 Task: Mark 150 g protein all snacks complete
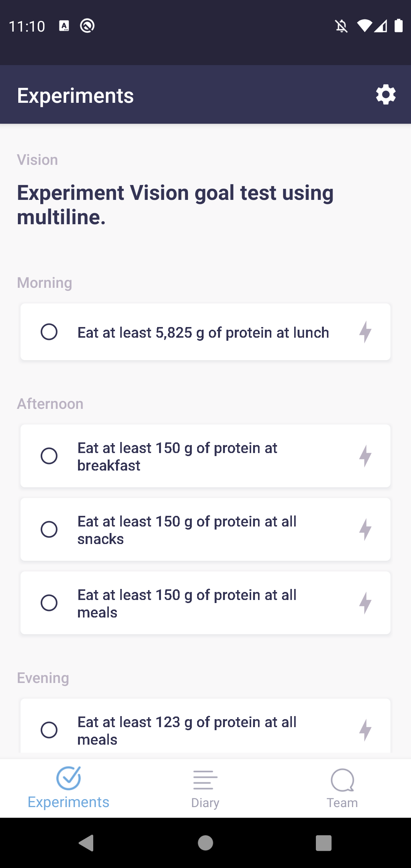coord(49,529)
